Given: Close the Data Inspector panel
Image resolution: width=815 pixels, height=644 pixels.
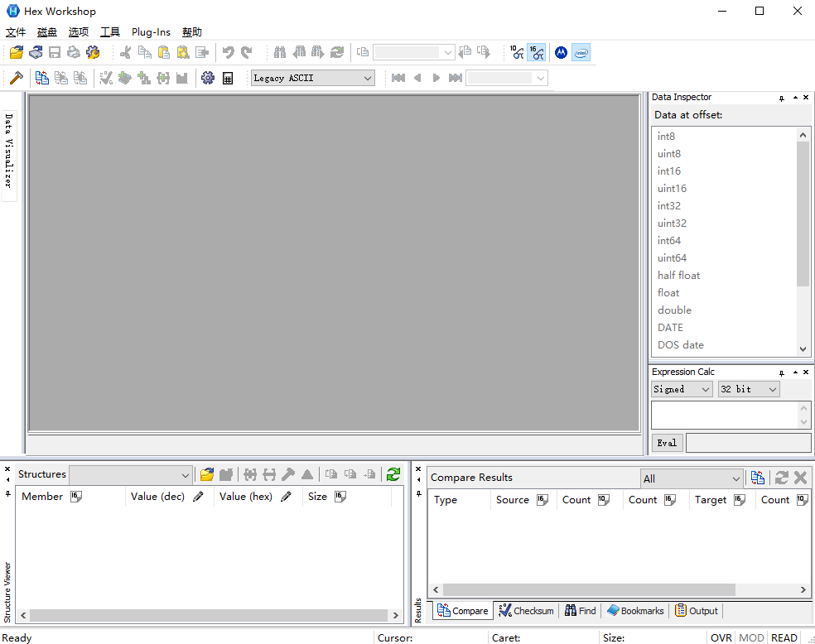Looking at the screenshot, I should (x=806, y=97).
